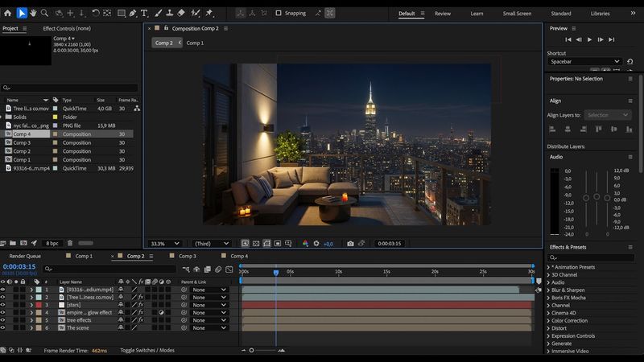Click the composition mini-flowchart icon in the timeline
The height and width of the screenshot is (362, 644).
click(x=186, y=269)
